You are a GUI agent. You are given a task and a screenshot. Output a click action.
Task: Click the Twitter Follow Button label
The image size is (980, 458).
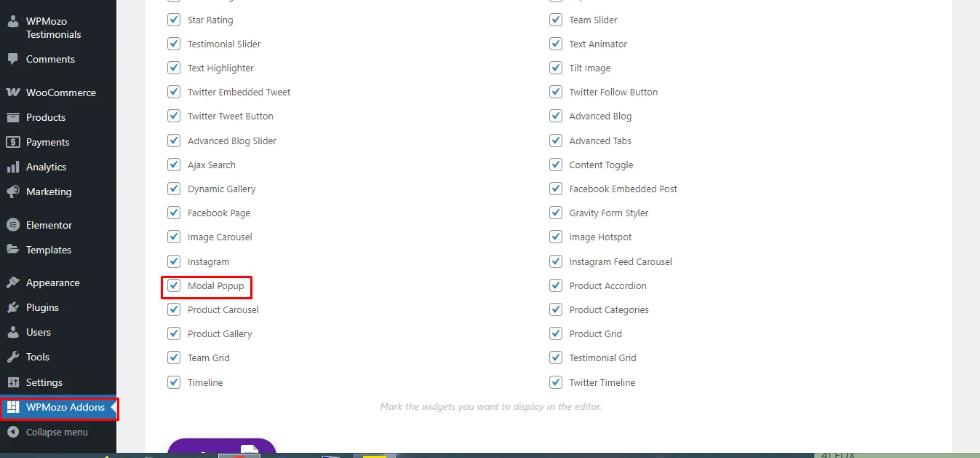(613, 92)
